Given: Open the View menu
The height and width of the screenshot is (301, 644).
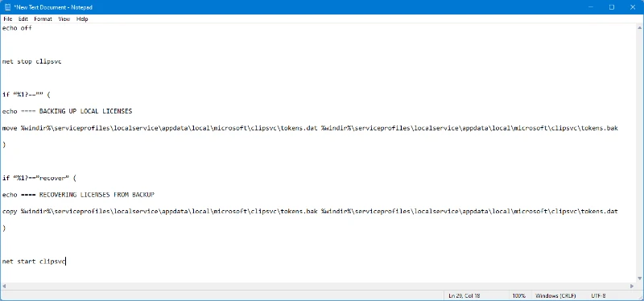Looking at the screenshot, I should pyautogui.click(x=64, y=19).
